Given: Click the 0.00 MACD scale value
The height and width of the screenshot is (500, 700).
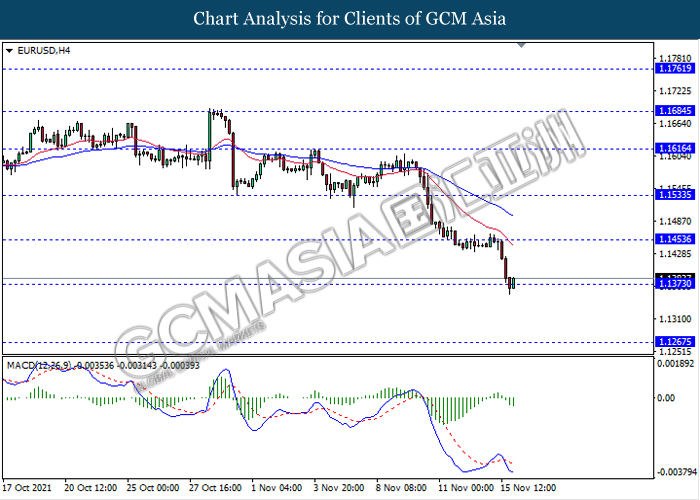Looking at the screenshot, I should pos(667,398).
